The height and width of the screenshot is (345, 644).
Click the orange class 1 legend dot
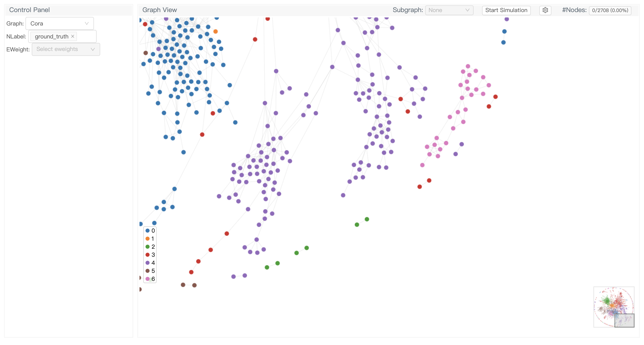pyautogui.click(x=148, y=239)
